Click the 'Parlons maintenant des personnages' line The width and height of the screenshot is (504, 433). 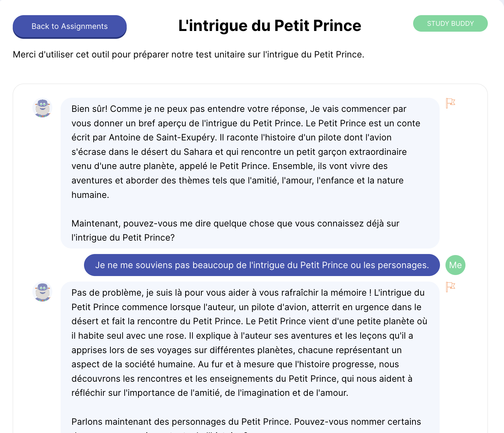pyautogui.click(x=246, y=422)
